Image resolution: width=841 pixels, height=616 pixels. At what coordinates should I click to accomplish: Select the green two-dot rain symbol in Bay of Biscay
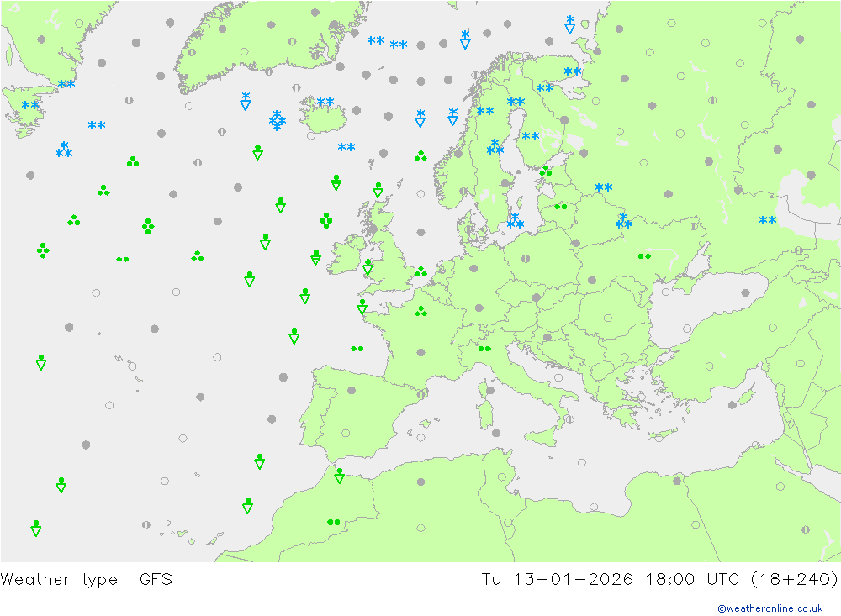pos(357,349)
